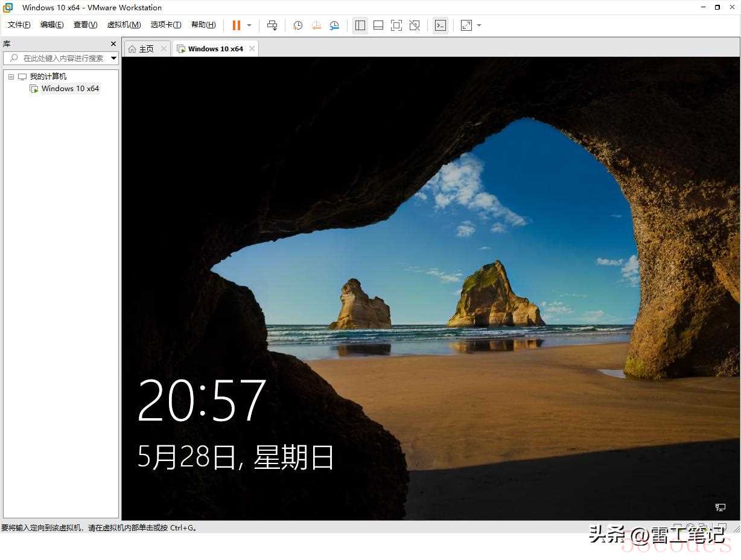Click the revert to snapshot icon
The image size is (741, 560).
coord(316,25)
